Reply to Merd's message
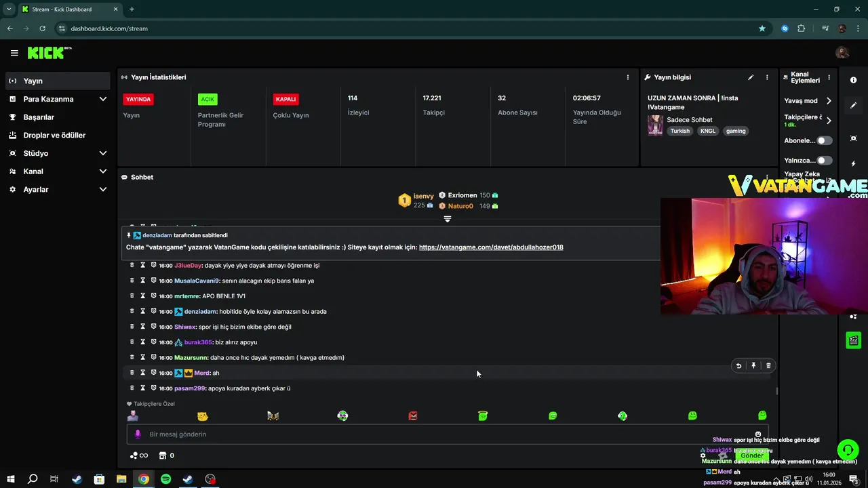 [738, 366]
